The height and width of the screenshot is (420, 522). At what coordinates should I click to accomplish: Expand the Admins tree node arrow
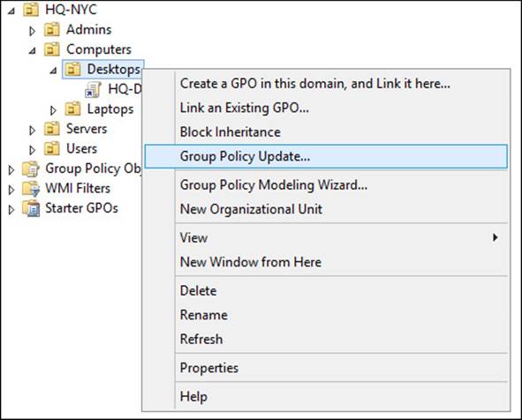coord(33,31)
